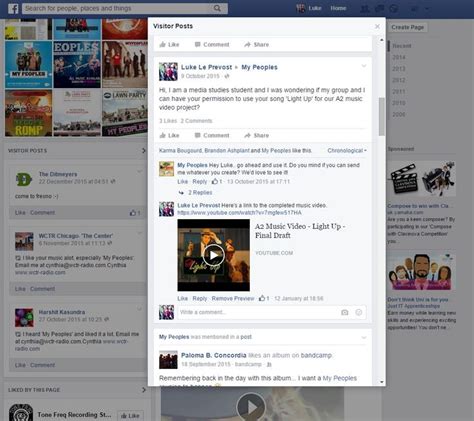
Task: Open Harshit Kasundra visitor post name
Action: click(x=62, y=312)
